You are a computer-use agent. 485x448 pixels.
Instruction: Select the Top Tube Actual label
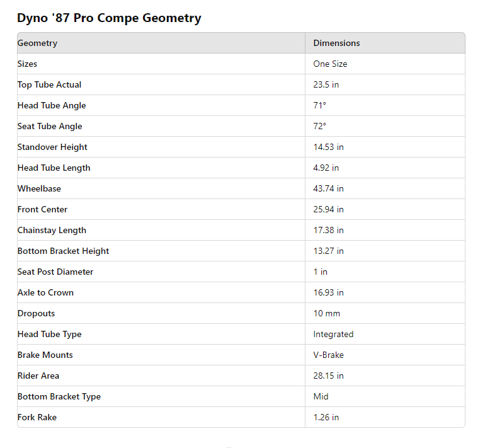(49, 85)
